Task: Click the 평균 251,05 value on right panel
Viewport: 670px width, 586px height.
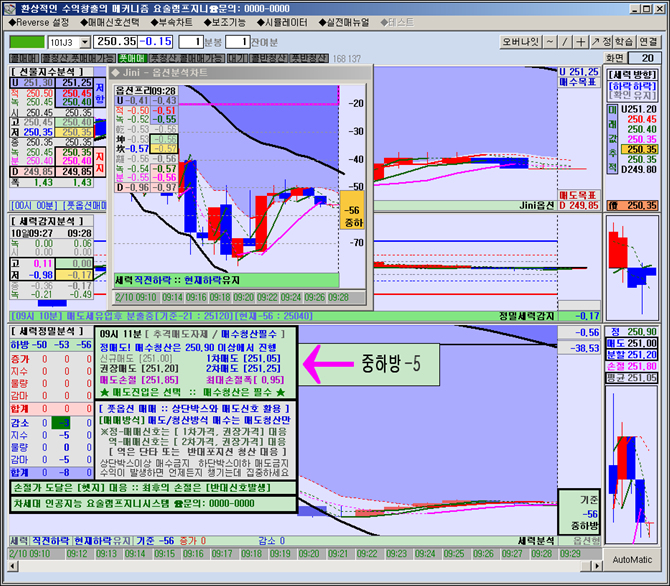Action: point(632,377)
